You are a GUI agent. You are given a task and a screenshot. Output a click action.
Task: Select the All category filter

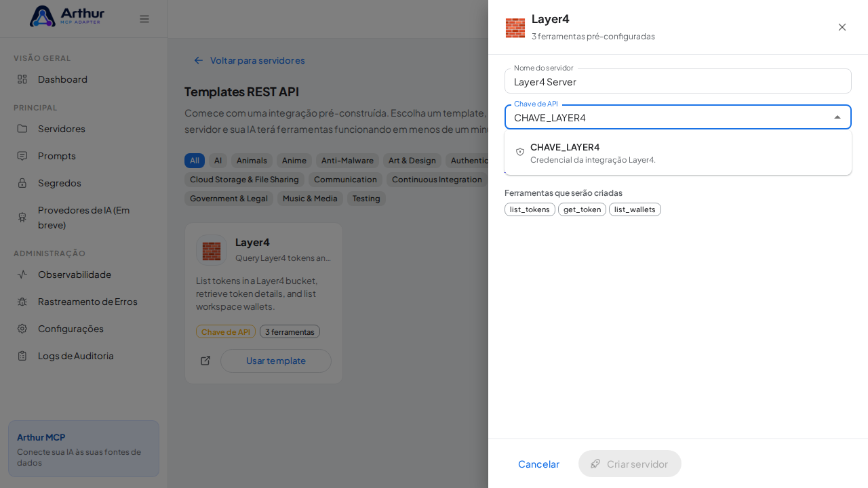click(195, 161)
